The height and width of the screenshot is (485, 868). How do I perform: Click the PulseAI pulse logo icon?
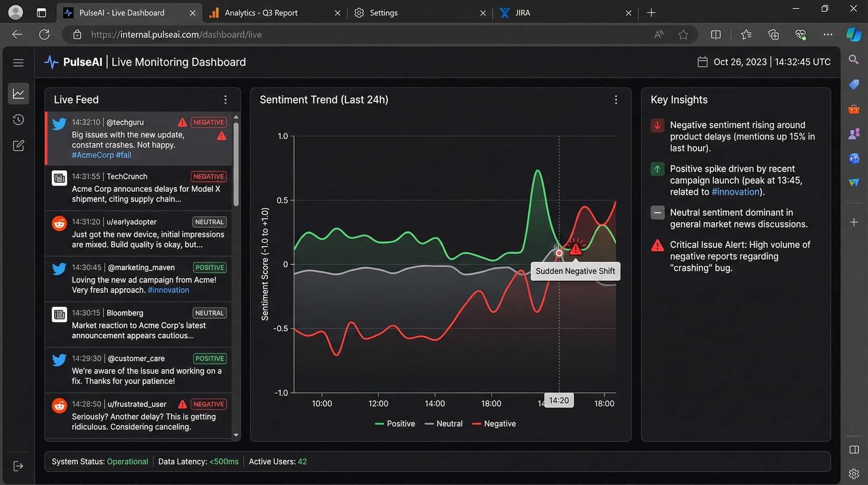(52, 62)
